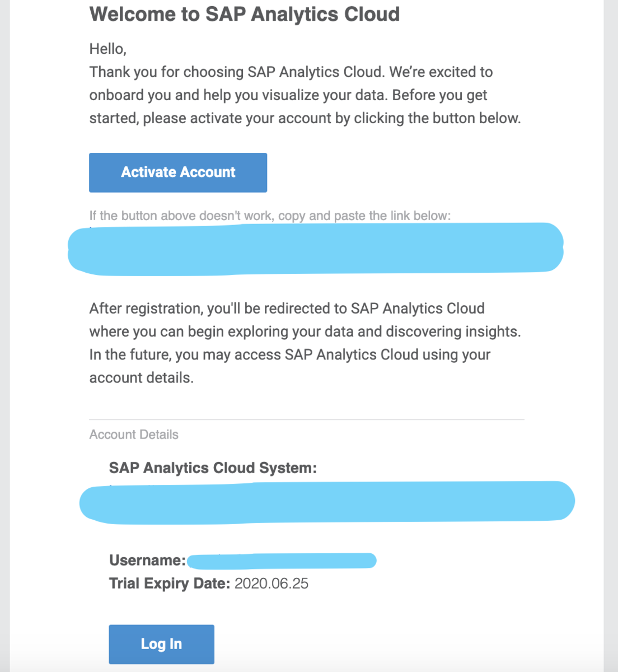Click the 'Username:' label
Viewport: 618px width, 672px height.
147,561
